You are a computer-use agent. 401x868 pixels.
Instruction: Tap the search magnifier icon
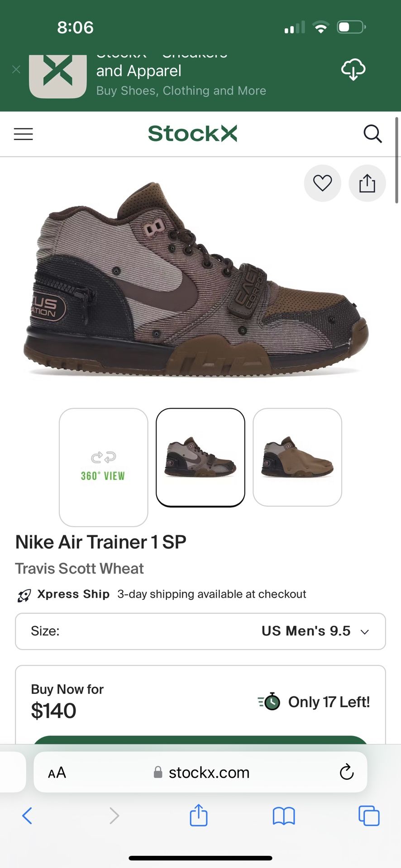coord(372,134)
